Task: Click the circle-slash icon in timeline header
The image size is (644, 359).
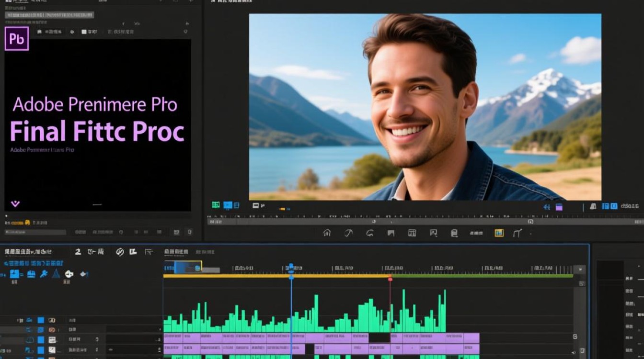Action: (120, 252)
